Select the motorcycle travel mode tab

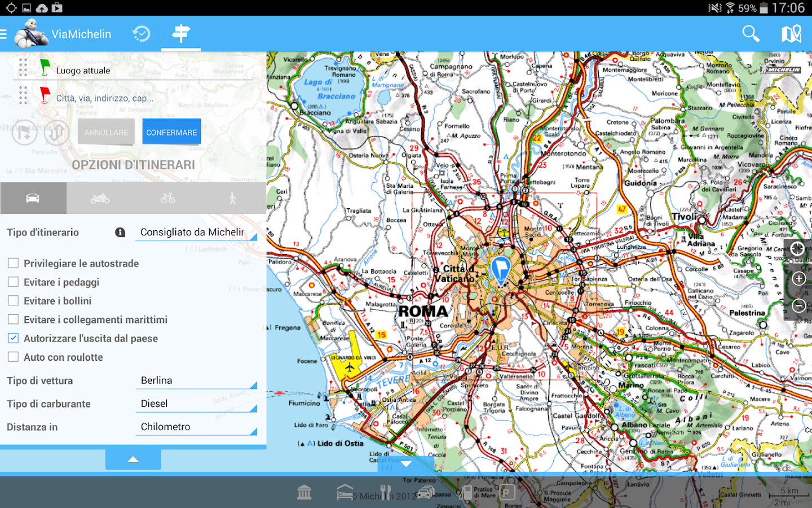click(100, 198)
